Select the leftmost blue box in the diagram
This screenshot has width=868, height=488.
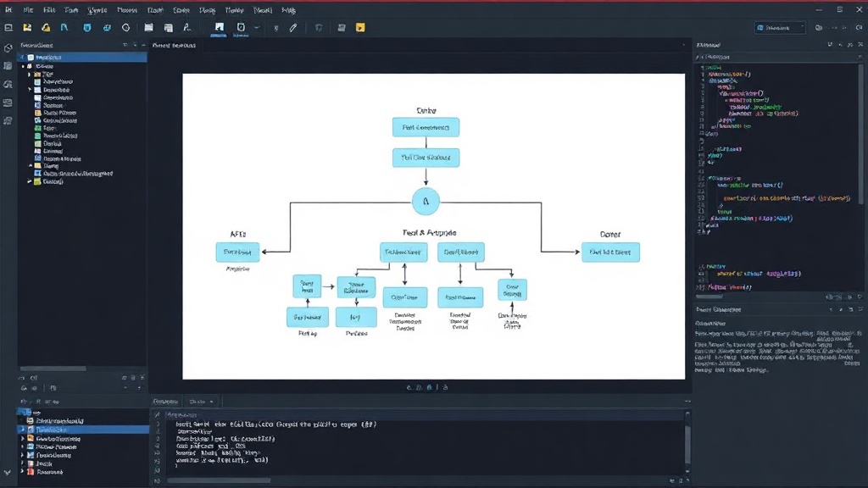pos(237,252)
